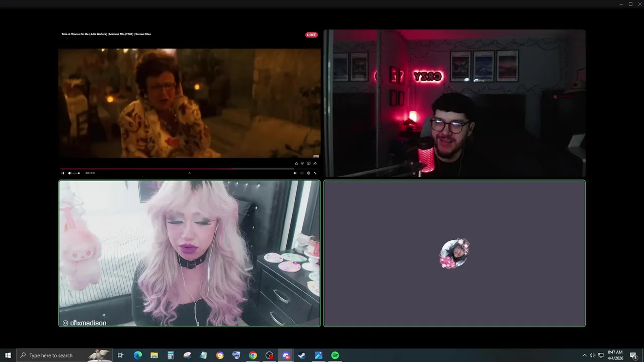The width and height of the screenshot is (644, 362).
Task: Open Spotify from the taskbar
Action: pyautogui.click(x=335, y=355)
